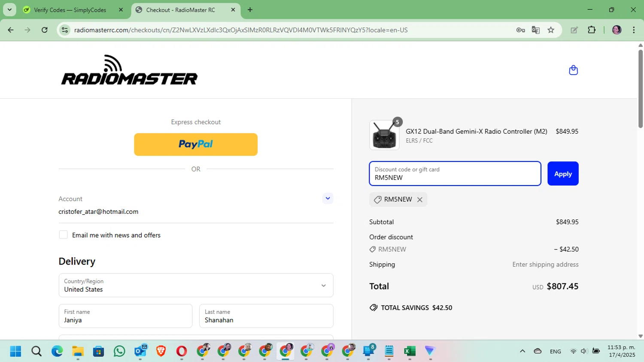Open the volume speaker tray icon
This screenshot has width=644, height=362.
coord(584,351)
